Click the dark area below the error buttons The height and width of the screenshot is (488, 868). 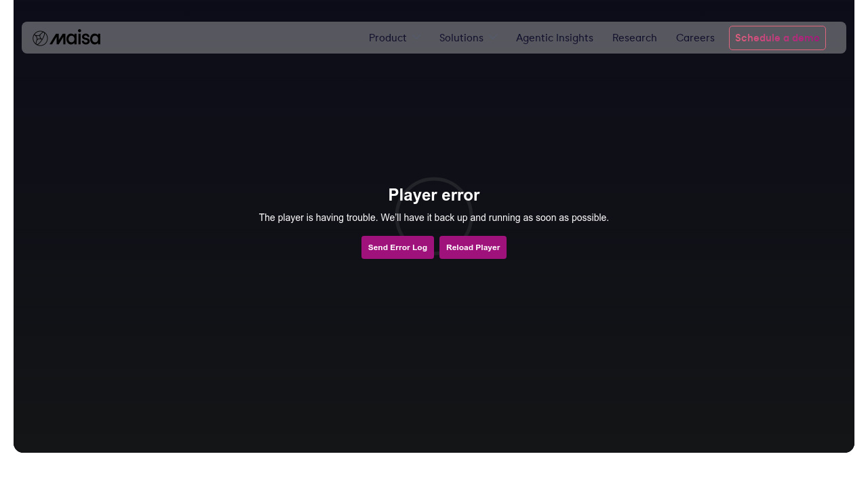pyautogui.click(x=434, y=339)
